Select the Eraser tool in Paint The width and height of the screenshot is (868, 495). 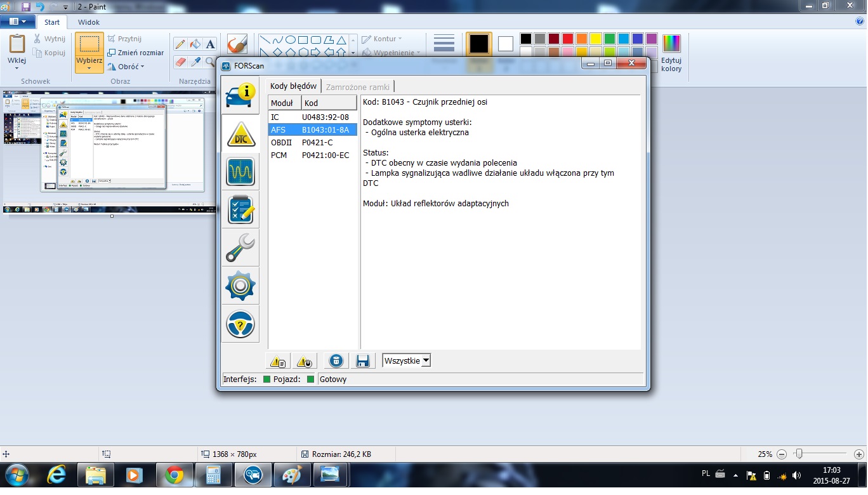click(x=180, y=62)
